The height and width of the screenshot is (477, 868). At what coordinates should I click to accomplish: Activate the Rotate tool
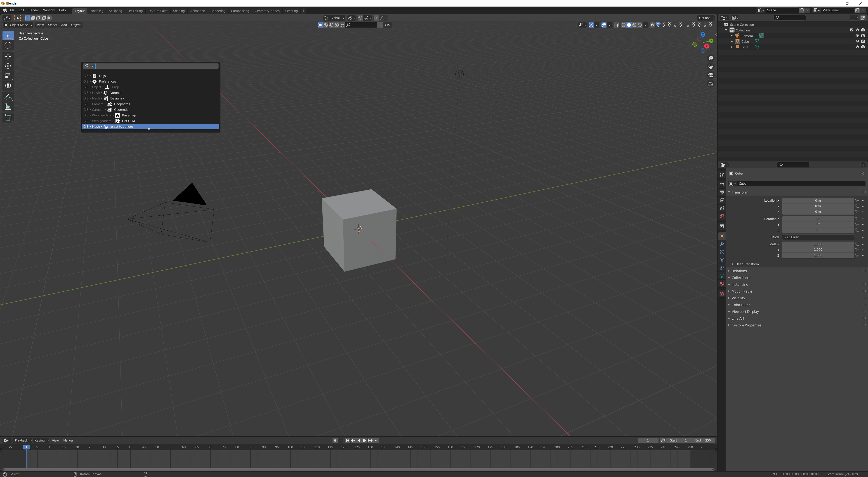(8, 66)
